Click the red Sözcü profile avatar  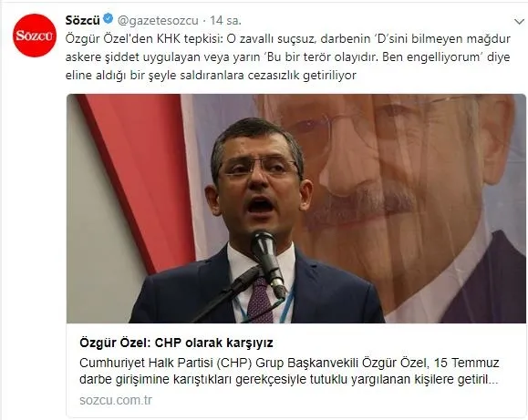click(x=35, y=36)
